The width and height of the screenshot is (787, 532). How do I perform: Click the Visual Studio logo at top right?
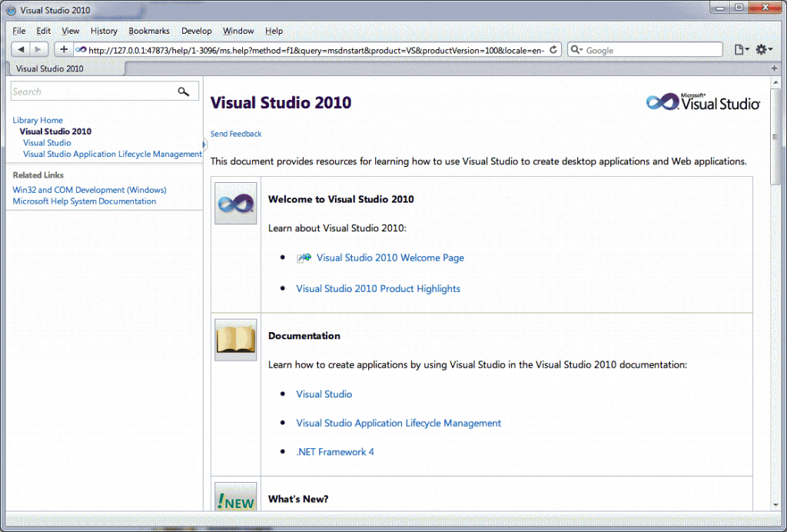click(x=702, y=102)
